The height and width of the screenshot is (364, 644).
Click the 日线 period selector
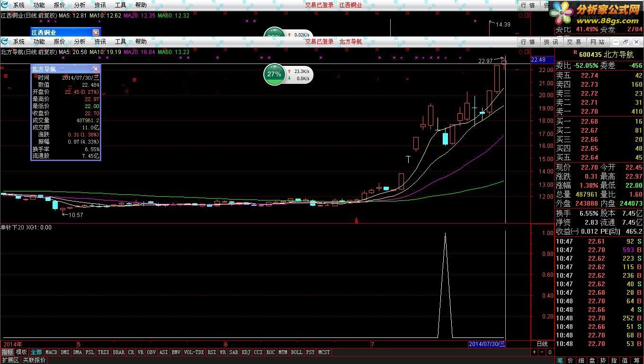(x=542, y=344)
